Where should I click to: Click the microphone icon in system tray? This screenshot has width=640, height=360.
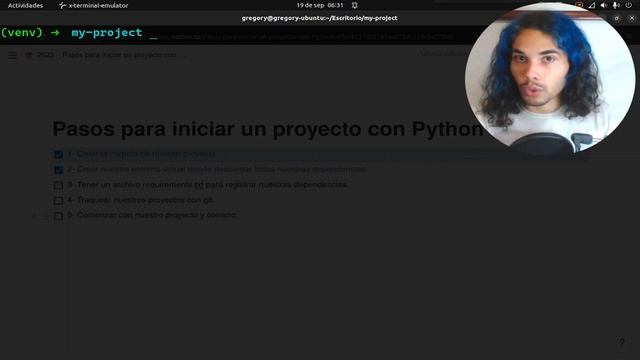[616, 5]
